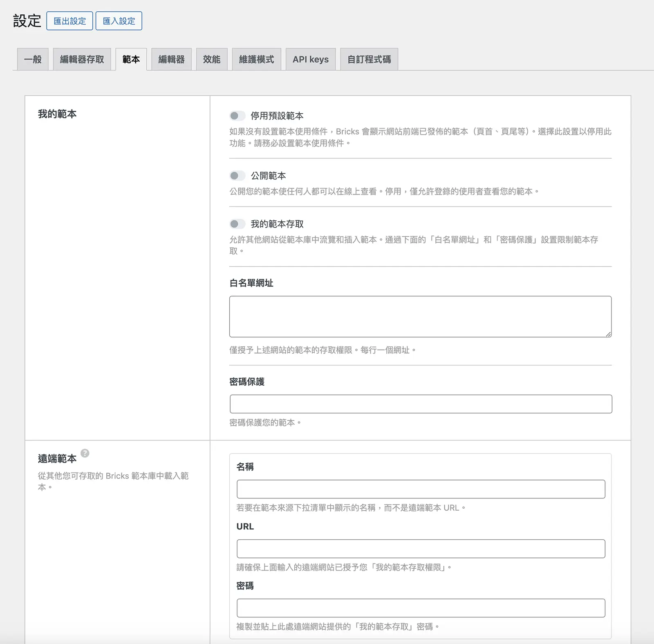Image resolution: width=654 pixels, height=644 pixels.
Task: Select the 範本 tab
Action: coord(131,59)
